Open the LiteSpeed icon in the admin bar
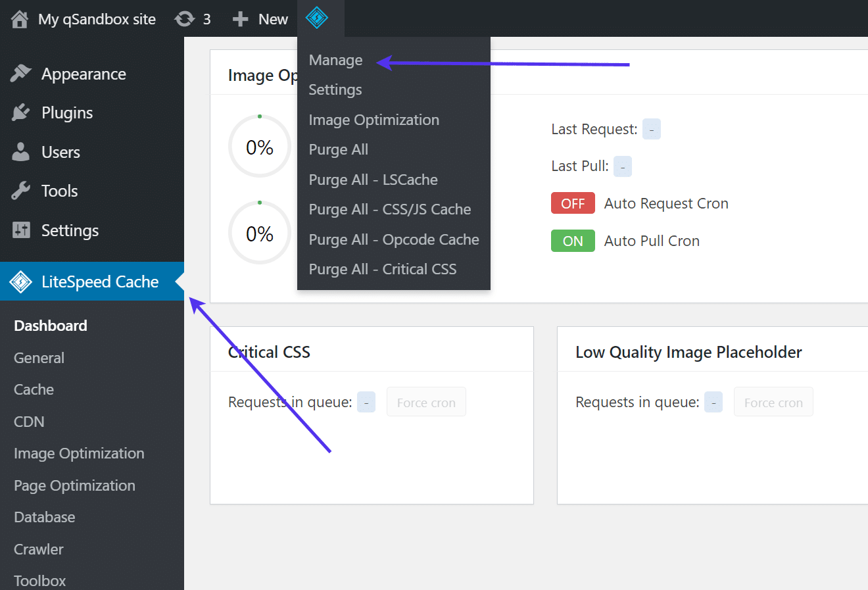This screenshot has width=868, height=590. [320, 18]
